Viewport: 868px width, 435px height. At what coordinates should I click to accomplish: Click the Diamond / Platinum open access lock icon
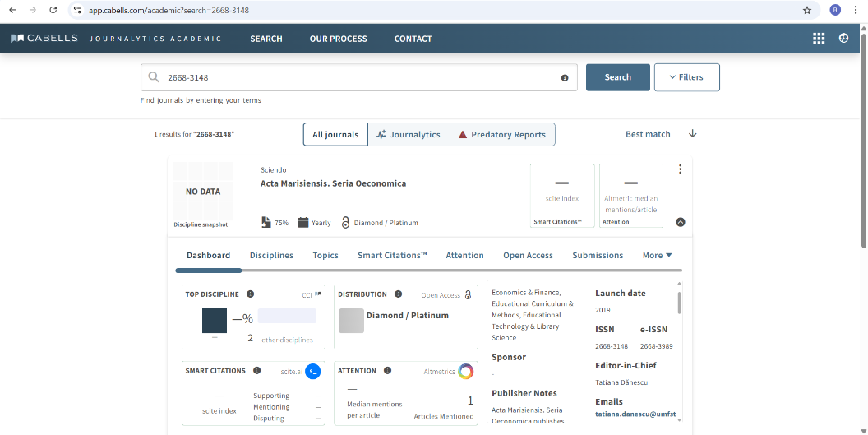[x=345, y=223]
